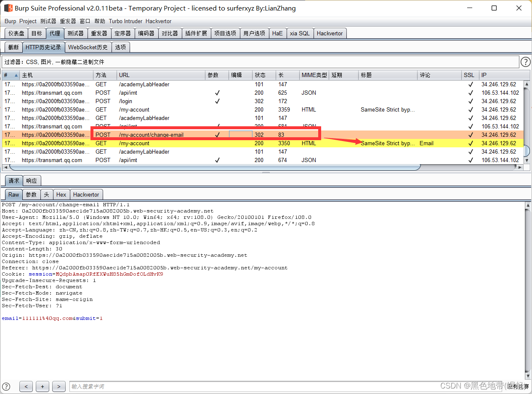Select the Hex view tab

pyautogui.click(x=61, y=194)
